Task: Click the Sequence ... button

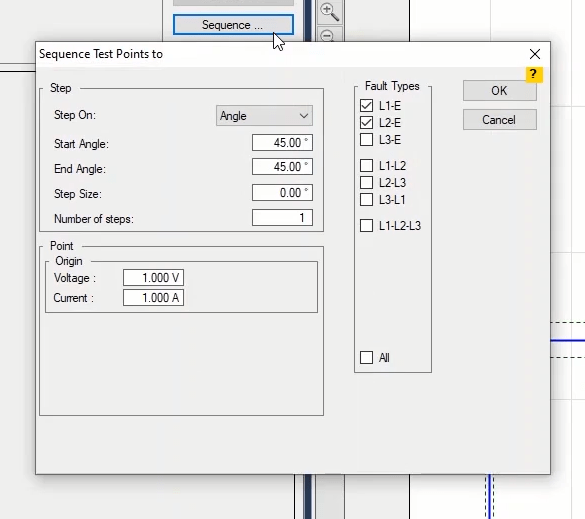Action: (233, 25)
